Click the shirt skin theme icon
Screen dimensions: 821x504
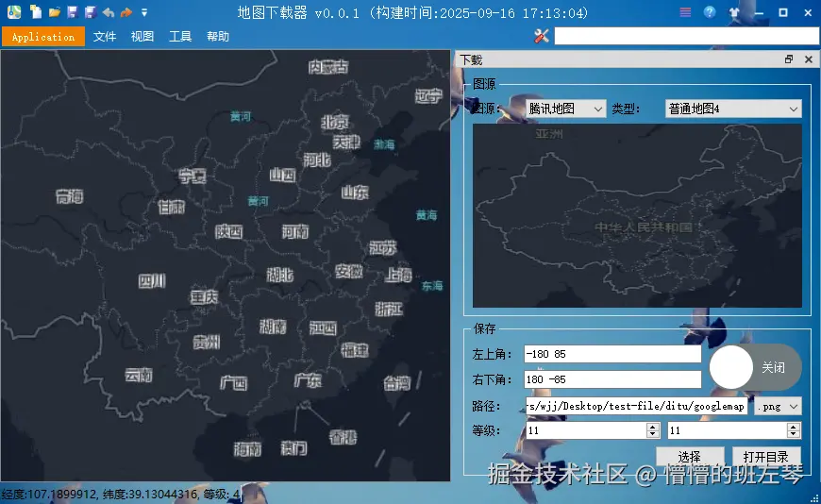tap(733, 12)
